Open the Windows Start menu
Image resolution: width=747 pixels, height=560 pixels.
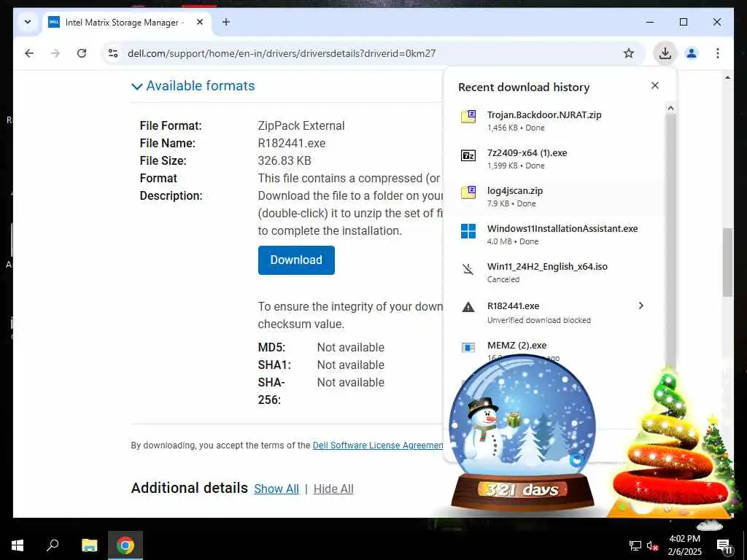click(18, 545)
